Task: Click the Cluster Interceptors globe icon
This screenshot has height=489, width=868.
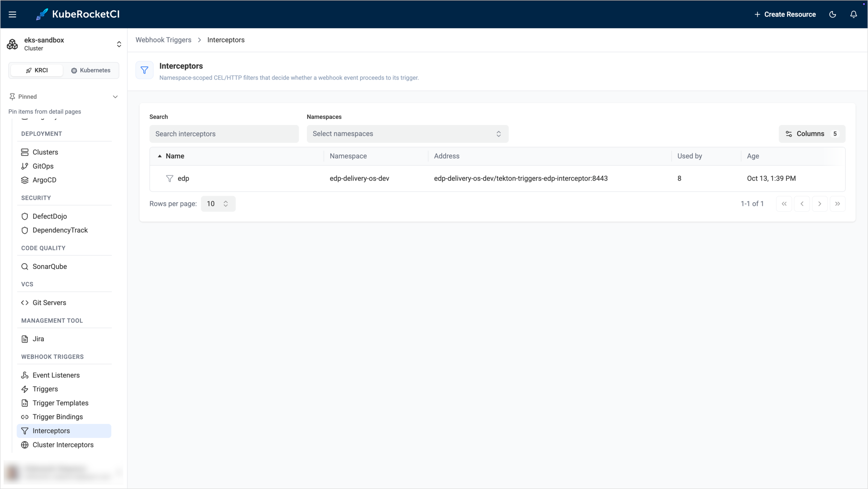Action: [x=25, y=445]
